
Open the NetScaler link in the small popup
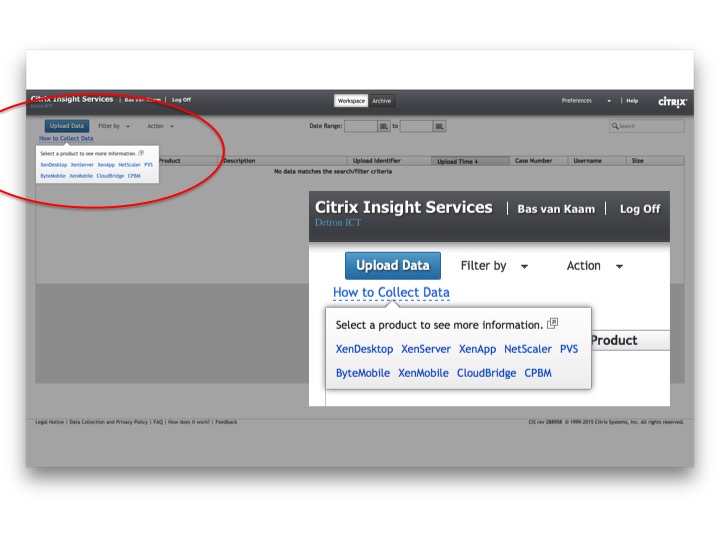pos(129,164)
